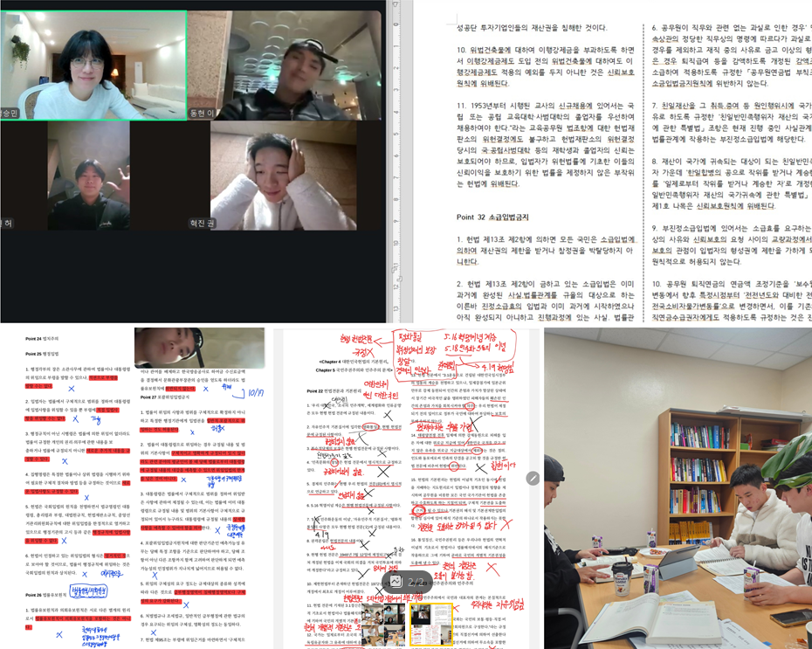
Task: Select the bottom-left participant video tile
Action: pyautogui.click(x=88, y=175)
